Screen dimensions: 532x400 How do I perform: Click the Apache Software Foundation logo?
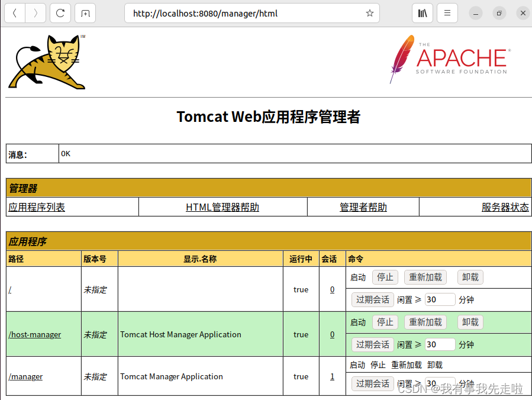coord(450,59)
